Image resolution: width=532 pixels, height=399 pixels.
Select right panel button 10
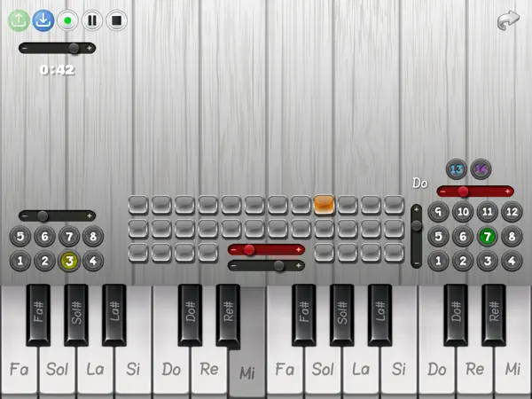[x=463, y=212]
